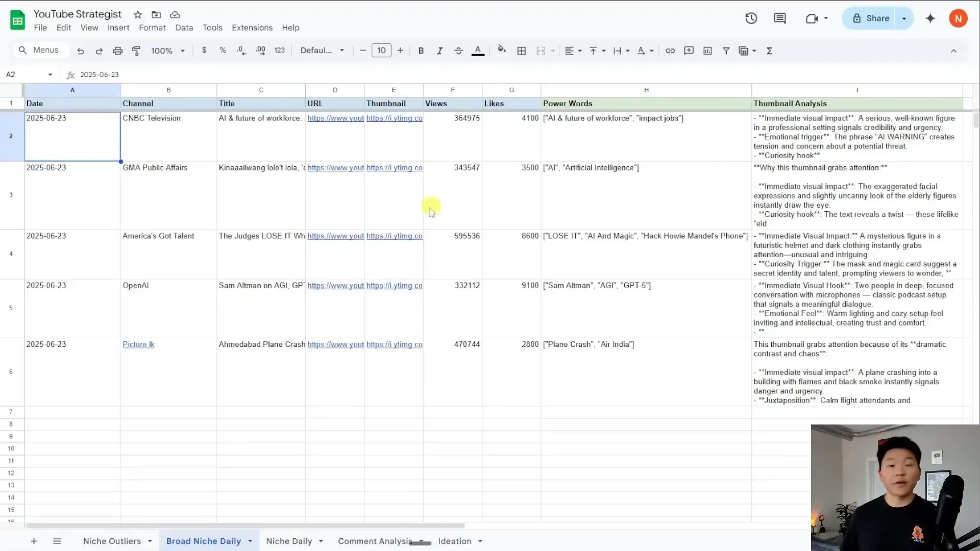This screenshot has width=980, height=551.
Task: Select column H header
Action: [646, 90]
